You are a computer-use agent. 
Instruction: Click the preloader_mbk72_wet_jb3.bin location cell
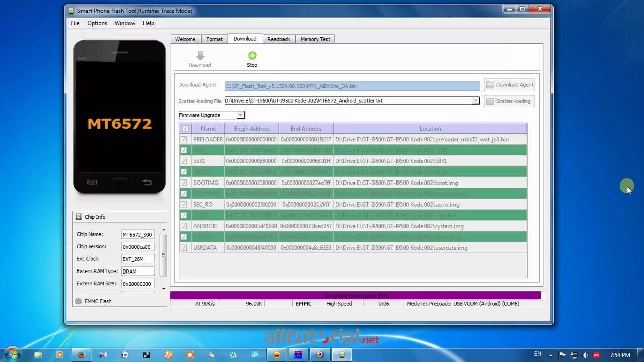click(x=430, y=139)
